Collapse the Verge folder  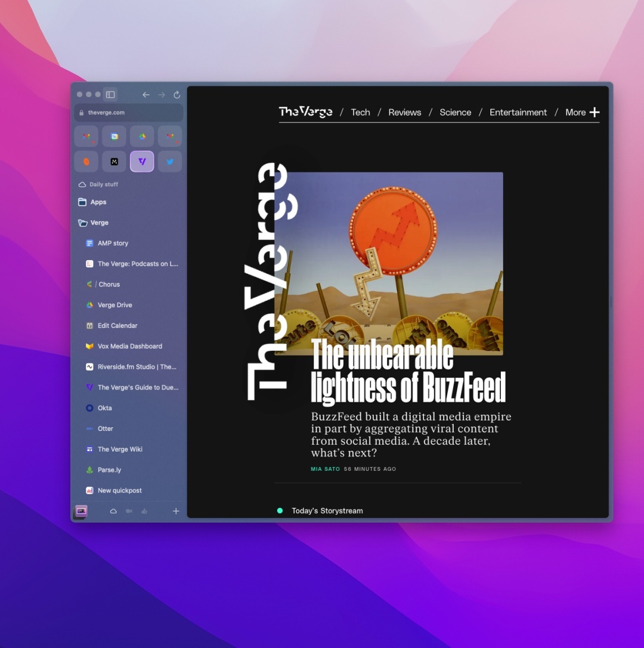point(99,223)
